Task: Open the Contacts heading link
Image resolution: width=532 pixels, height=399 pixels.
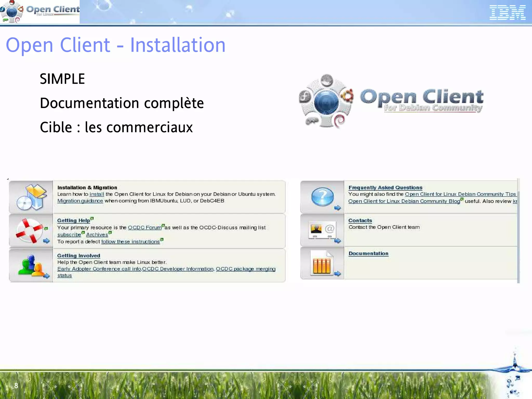Action: 360,221
